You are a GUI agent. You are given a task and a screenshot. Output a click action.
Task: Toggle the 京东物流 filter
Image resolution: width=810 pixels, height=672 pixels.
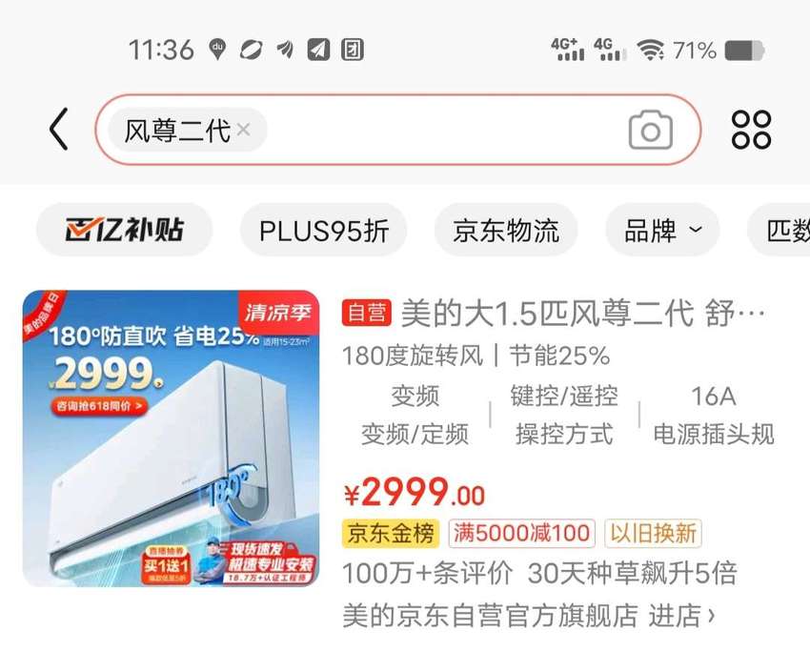(506, 230)
